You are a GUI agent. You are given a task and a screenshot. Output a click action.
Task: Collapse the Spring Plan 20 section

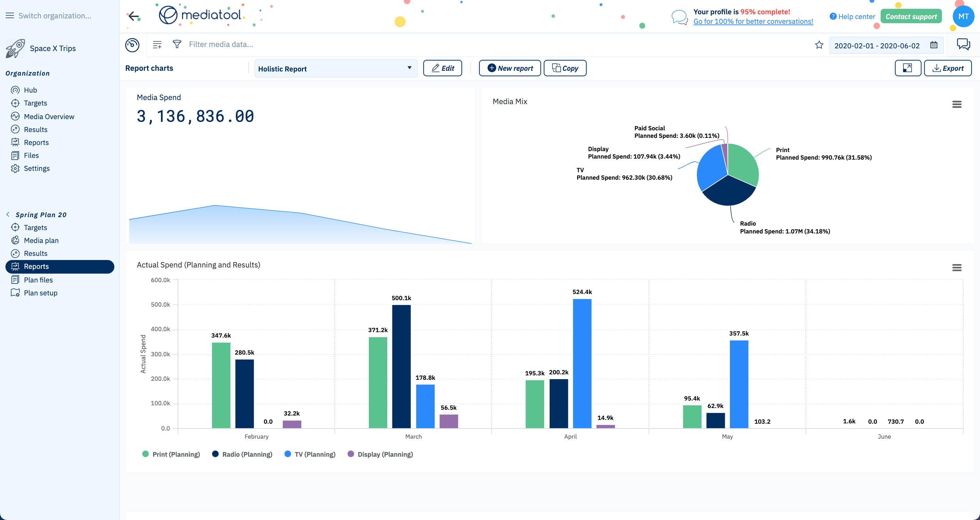pos(8,214)
